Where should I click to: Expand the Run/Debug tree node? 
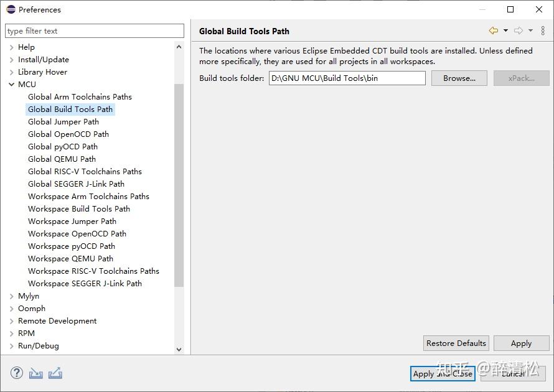[x=12, y=346]
